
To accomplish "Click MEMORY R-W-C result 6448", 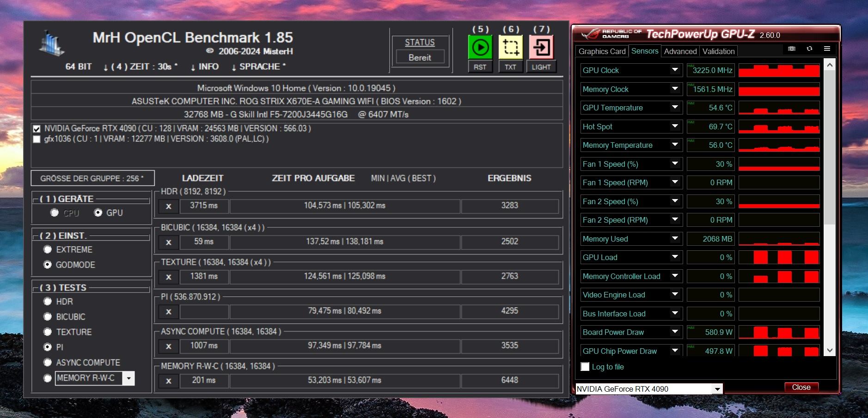I will [x=510, y=381].
